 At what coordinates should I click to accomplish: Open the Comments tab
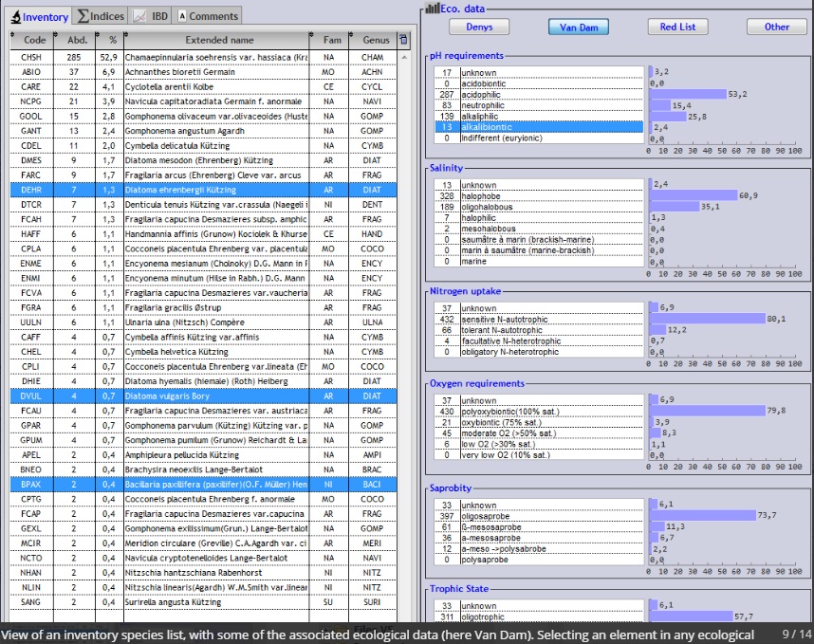pyautogui.click(x=207, y=16)
